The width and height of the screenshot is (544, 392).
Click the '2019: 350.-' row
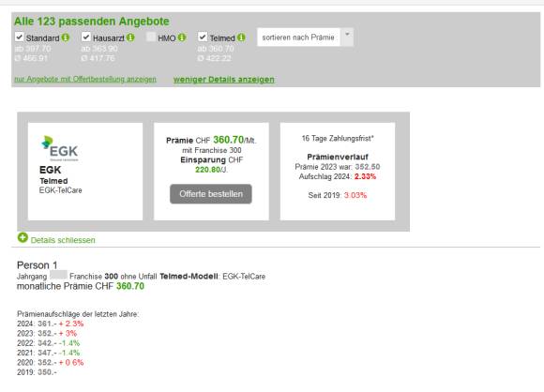tap(37, 372)
